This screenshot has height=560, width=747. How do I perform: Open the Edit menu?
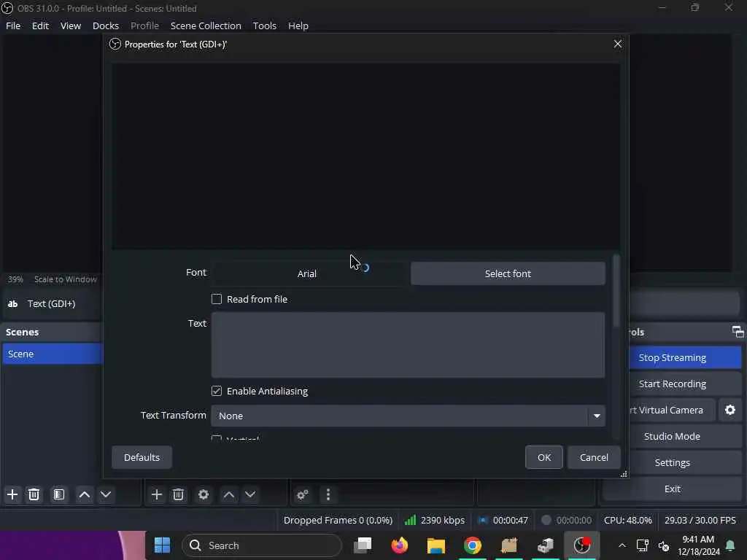point(41,26)
